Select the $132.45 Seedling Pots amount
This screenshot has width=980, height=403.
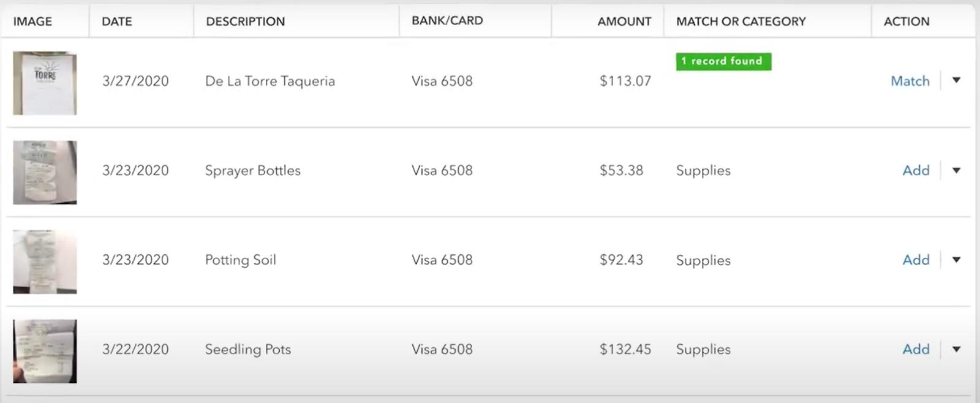click(x=625, y=349)
